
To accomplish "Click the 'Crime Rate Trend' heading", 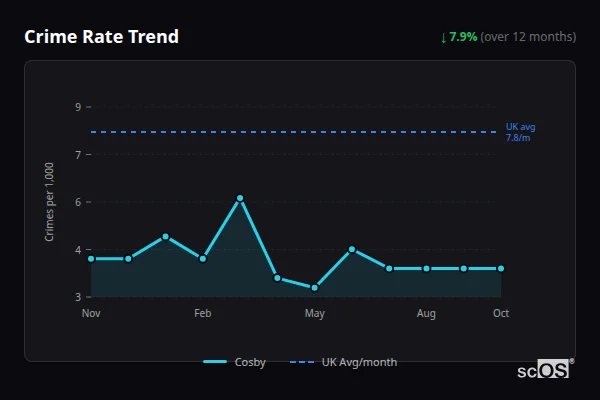I will [101, 37].
